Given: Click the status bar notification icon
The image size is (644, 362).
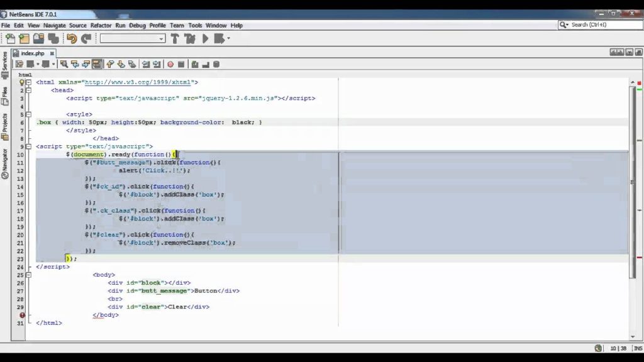Looking at the screenshot, I should pos(599,348).
